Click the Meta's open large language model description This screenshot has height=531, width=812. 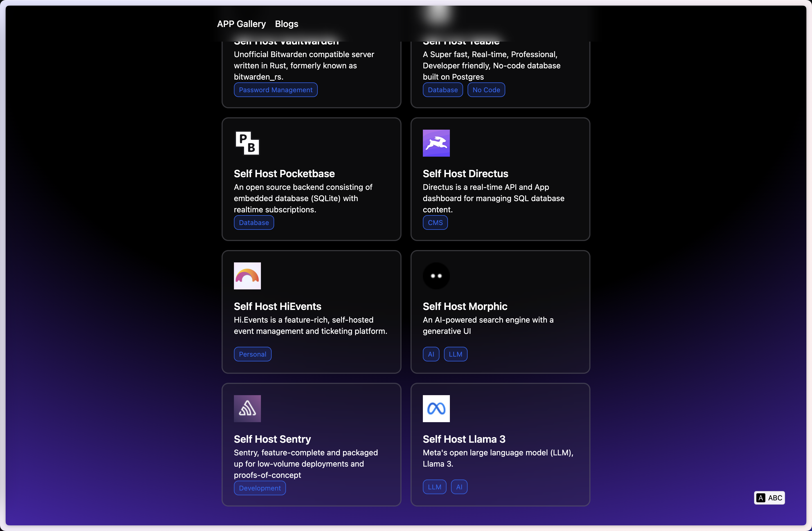[498, 458]
